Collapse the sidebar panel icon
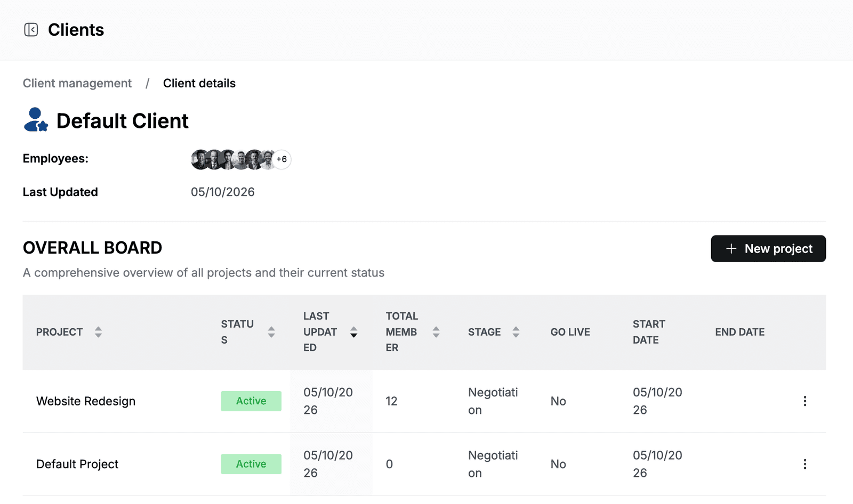 31,30
